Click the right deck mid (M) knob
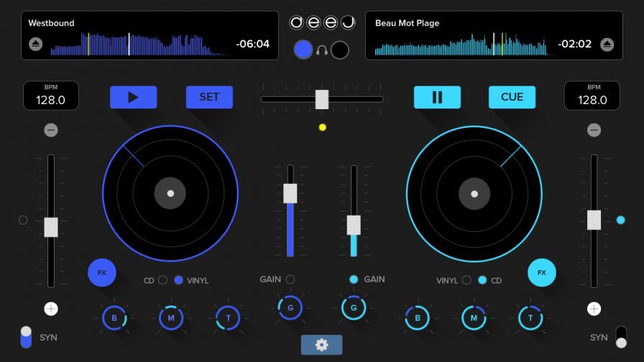644x362 pixels. (474, 317)
